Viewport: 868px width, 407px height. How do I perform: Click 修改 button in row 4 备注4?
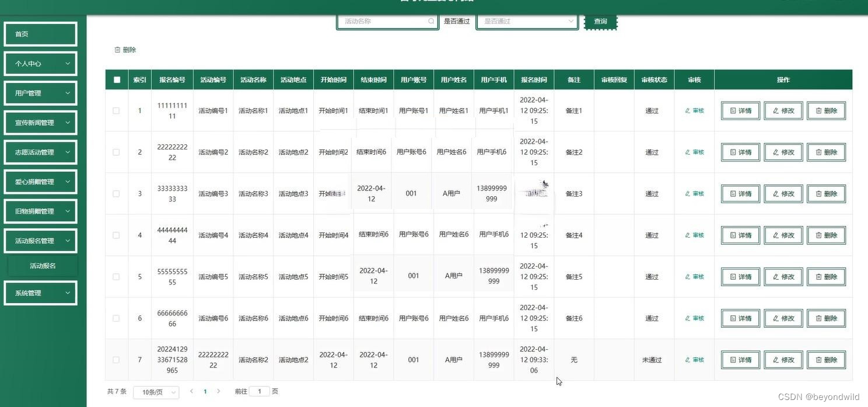click(783, 235)
